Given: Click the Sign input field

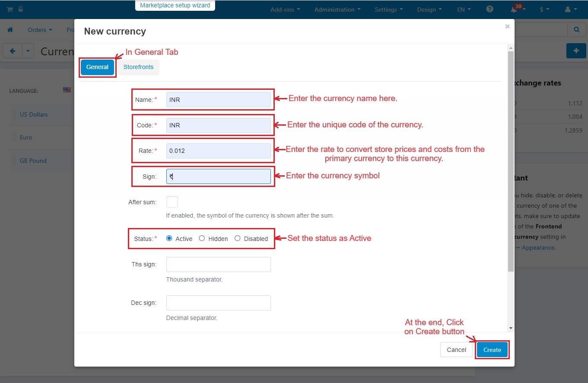Looking at the screenshot, I should tap(219, 176).
